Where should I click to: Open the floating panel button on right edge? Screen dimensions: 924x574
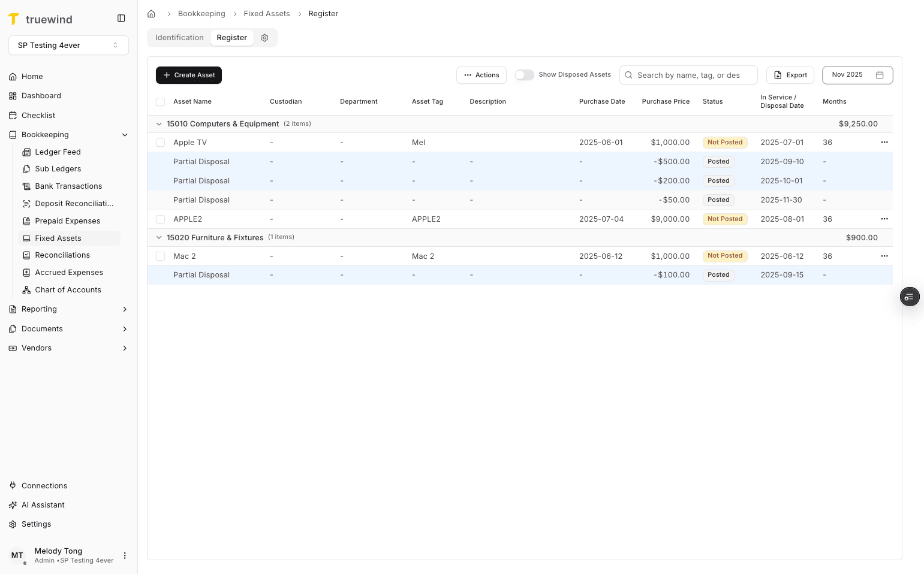click(910, 297)
